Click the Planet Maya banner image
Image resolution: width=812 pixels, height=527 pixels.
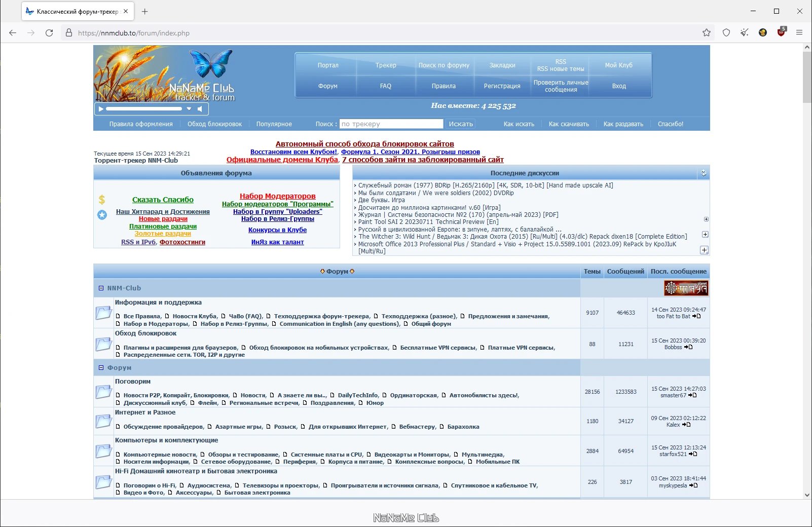pyautogui.click(x=686, y=288)
